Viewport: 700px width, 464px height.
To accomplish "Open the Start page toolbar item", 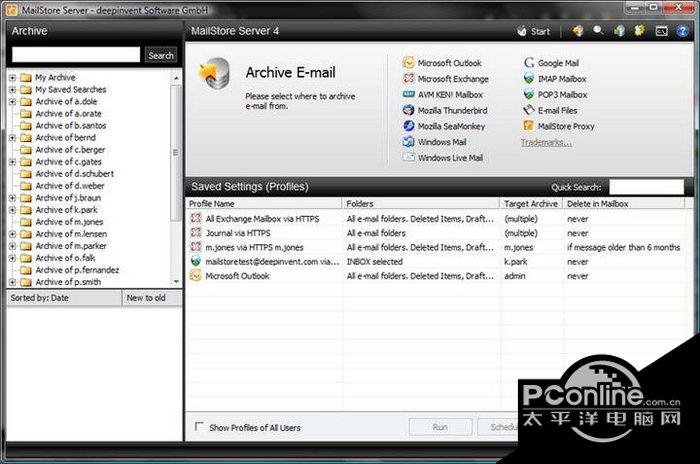I will point(533,31).
